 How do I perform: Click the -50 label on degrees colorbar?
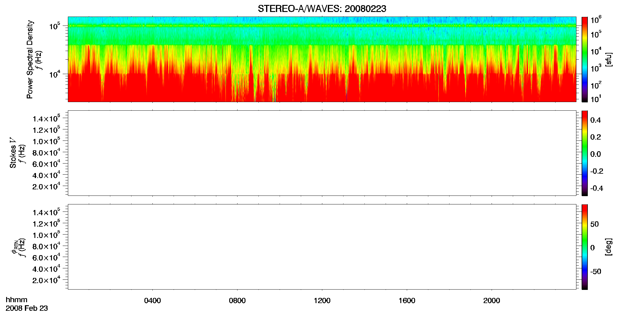coord(596,272)
